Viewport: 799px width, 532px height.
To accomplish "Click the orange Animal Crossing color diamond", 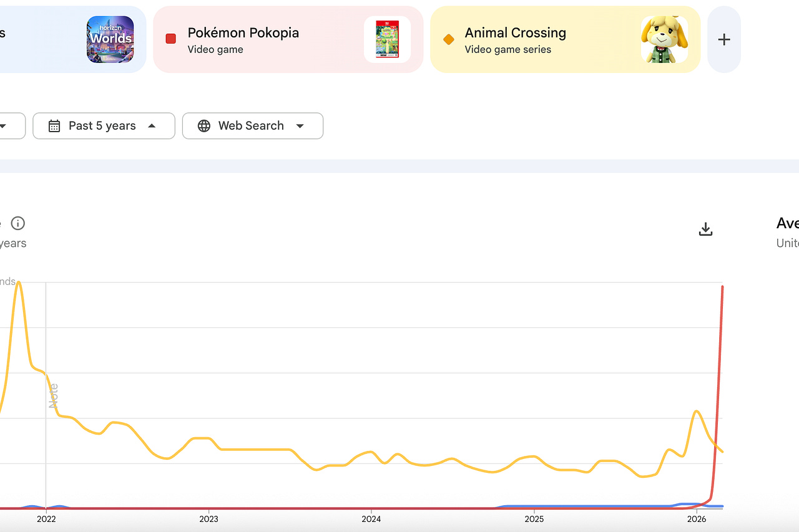I will point(448,39).
